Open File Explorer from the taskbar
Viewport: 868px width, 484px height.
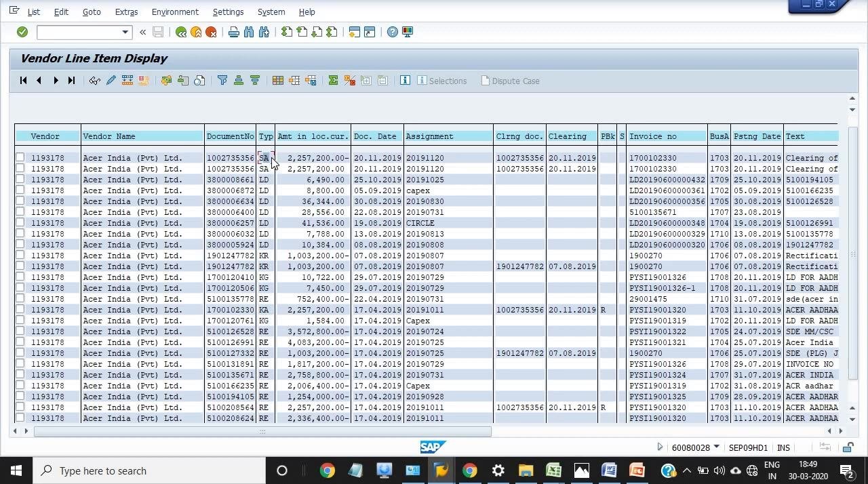(526, 470)
